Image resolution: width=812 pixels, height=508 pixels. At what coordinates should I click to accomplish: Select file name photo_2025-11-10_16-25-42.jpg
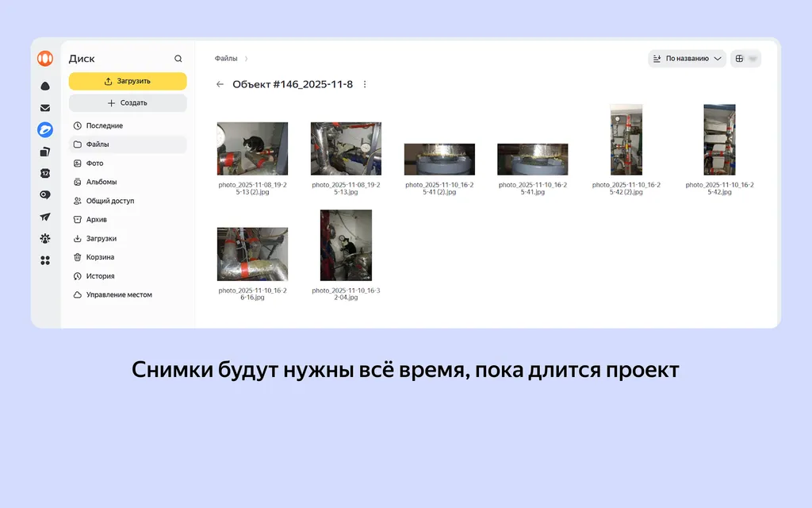(x=720, y=188)
